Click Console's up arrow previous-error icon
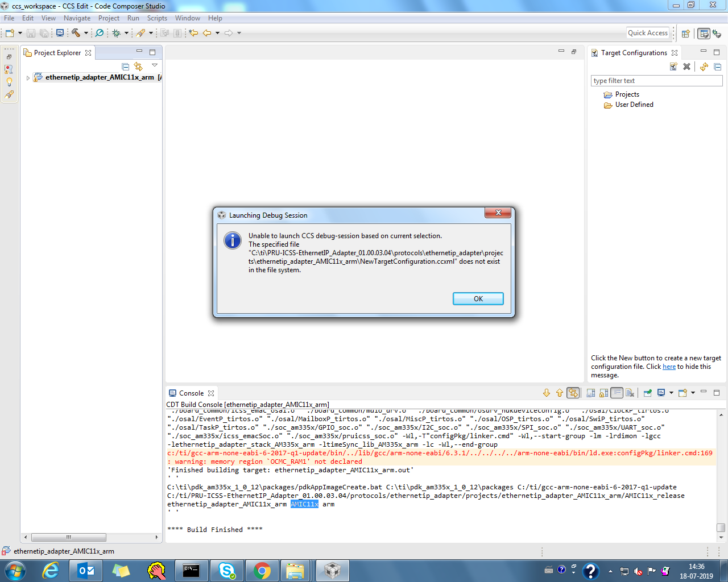The image size is (728, 582). point(560,393)
